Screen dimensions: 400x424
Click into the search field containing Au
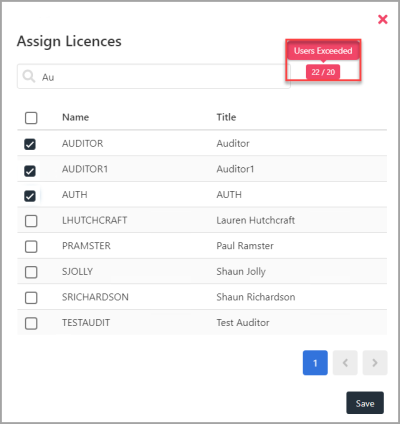pos(154,77)
